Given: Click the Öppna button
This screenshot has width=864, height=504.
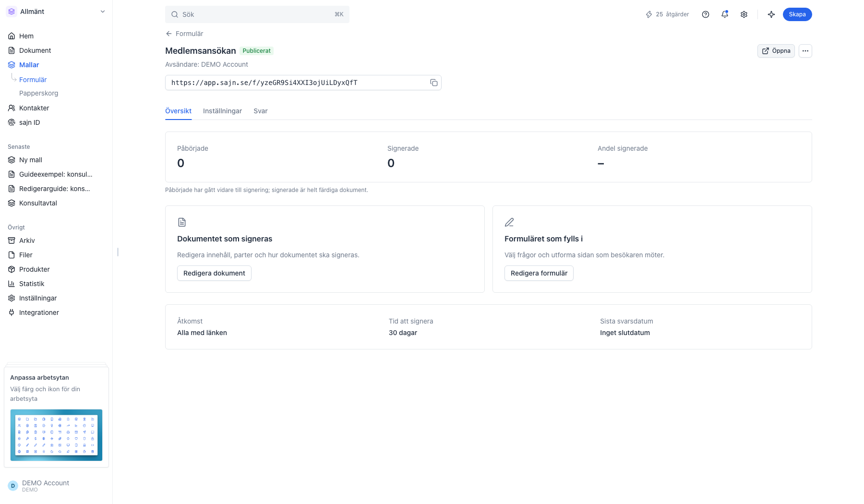Looking at the screenshot, I should click(x=776, y=51).
